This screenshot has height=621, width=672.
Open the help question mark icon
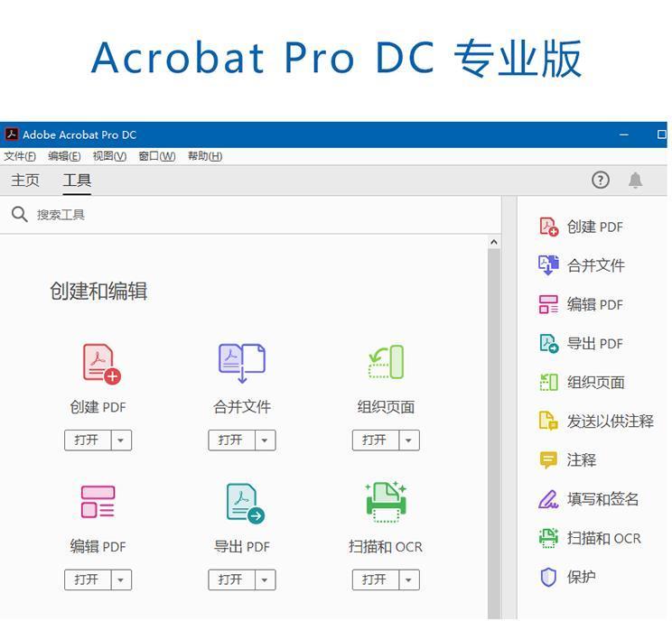601,180
